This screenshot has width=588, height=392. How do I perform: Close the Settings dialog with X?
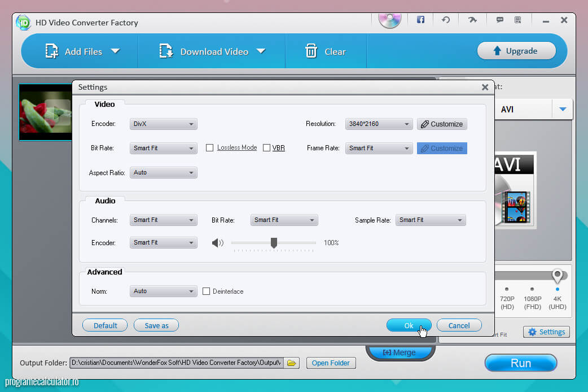tap(485, 88)
